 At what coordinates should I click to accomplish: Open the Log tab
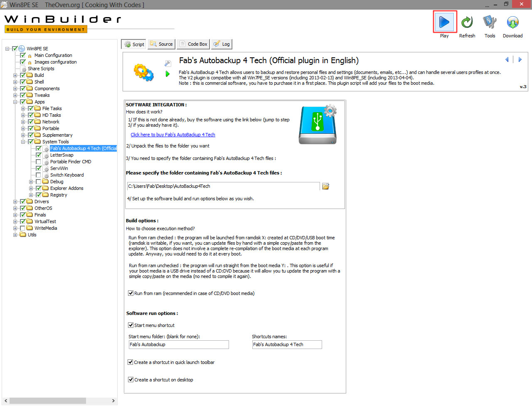[x=222, y=44]
